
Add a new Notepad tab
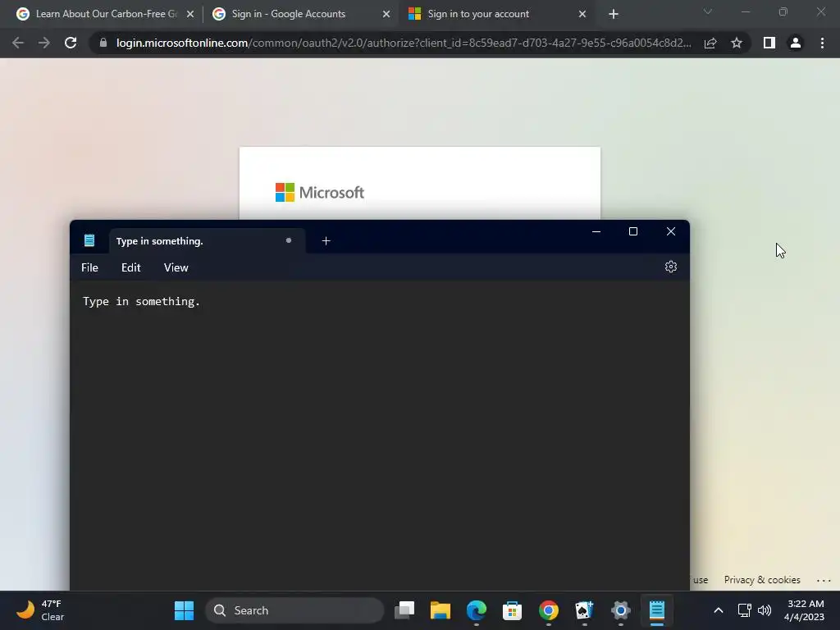pyautogui.click(x=326, y=241)
